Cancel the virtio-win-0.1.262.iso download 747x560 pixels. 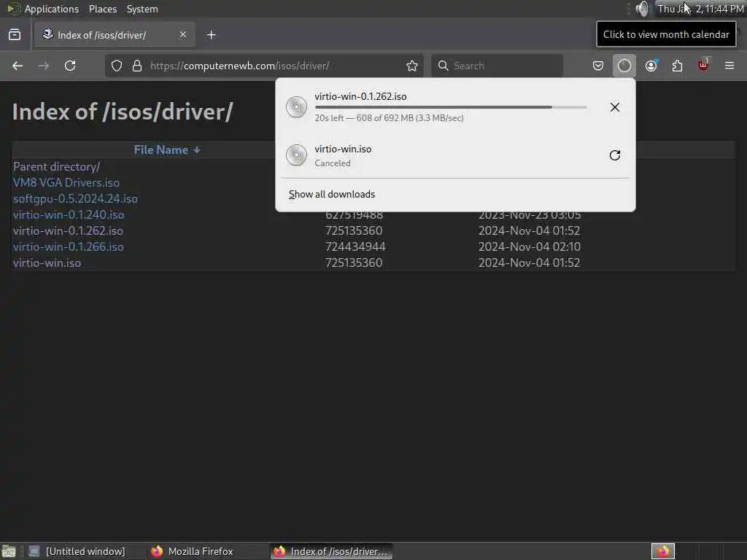[x=614, y=107]
